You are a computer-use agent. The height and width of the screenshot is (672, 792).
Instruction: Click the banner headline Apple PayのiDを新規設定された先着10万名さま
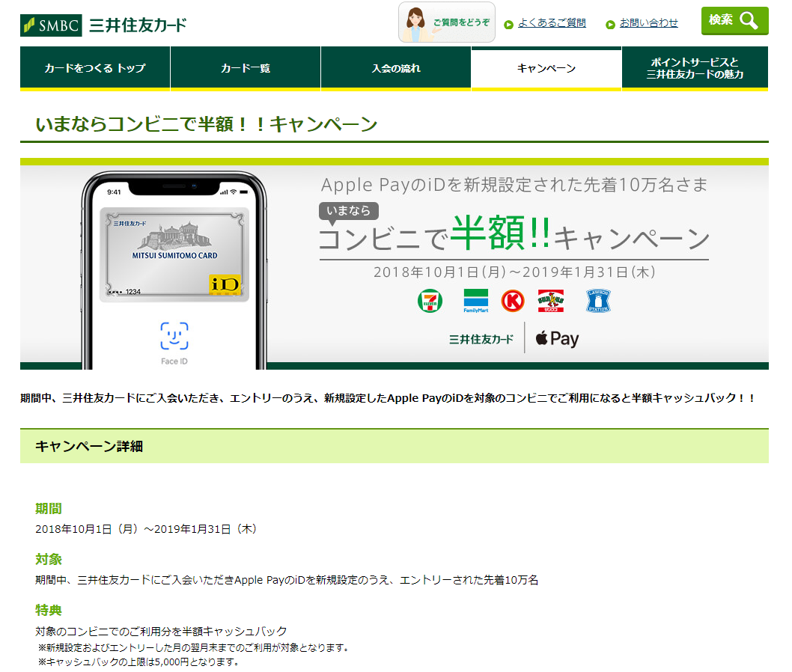click(514, 185)
